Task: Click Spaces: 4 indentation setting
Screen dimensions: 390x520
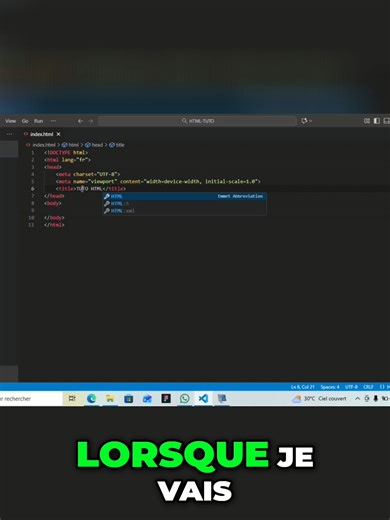Action: tap(330, 387)
